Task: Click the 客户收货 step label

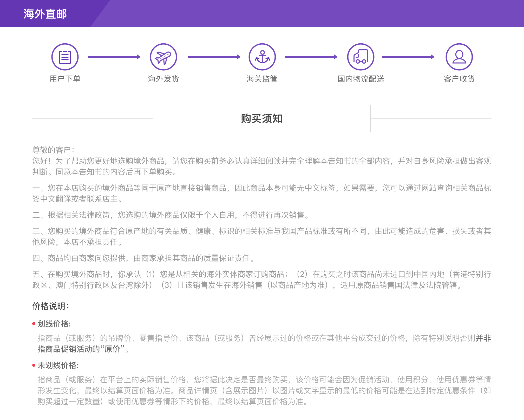Action: [459, 79]
